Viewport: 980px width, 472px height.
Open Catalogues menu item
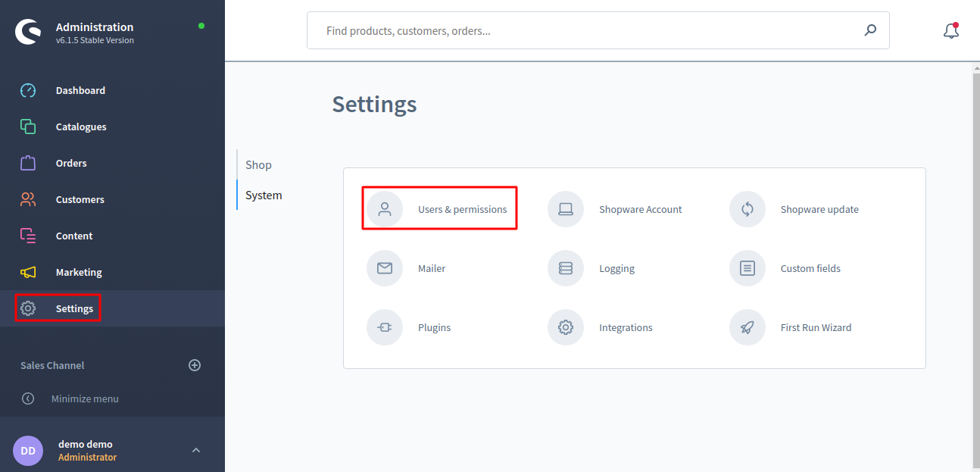[x=81, y=127]
